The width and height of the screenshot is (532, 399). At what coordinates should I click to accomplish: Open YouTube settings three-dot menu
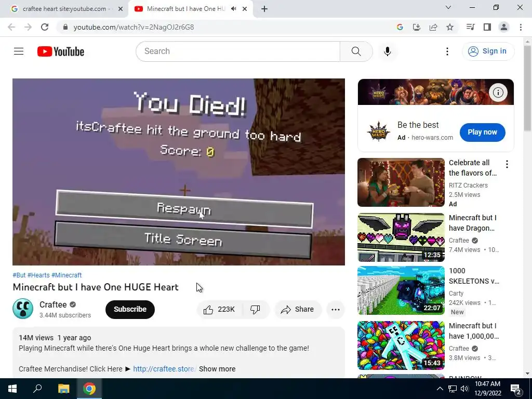point(447,51)
